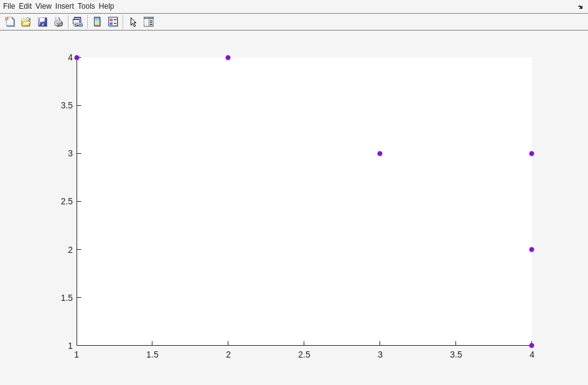Screen dimensions: 588x385
Task: Open the Edit menu
Action: 25,6
